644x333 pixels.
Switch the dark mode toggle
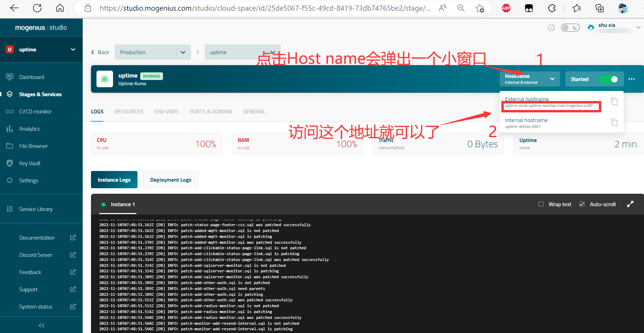(x=570, y=28)
